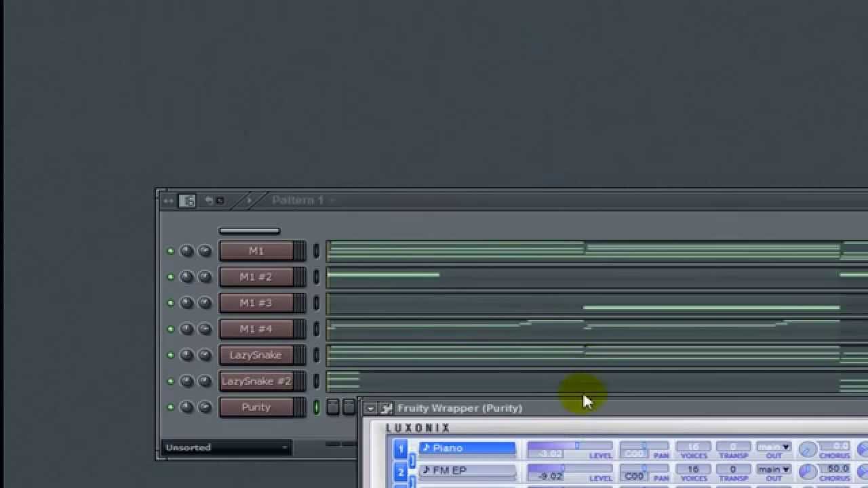This screenshot has width=868, height=488.
Task: Click the Piano CHORUS knob
Action: (807, 449)
